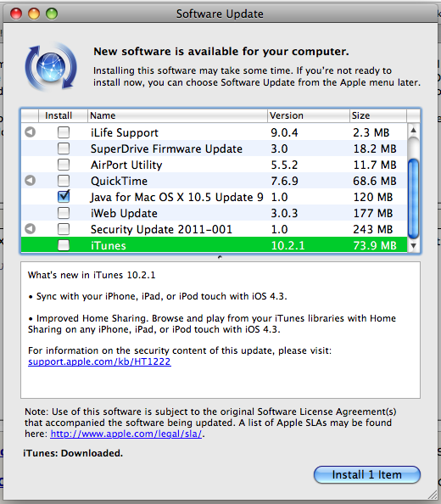The image size is (441, 504).
Task: Select Security Update 2011-001 checkbox
Action: pyautogui.click(x=64, y=229)
